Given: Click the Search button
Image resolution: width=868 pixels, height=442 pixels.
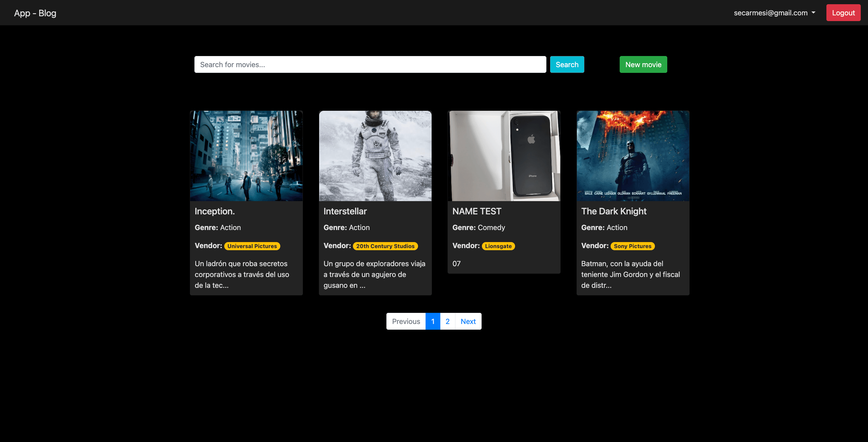Looking at the screenshot, I should pyautogui.click(x=567, y=64).
